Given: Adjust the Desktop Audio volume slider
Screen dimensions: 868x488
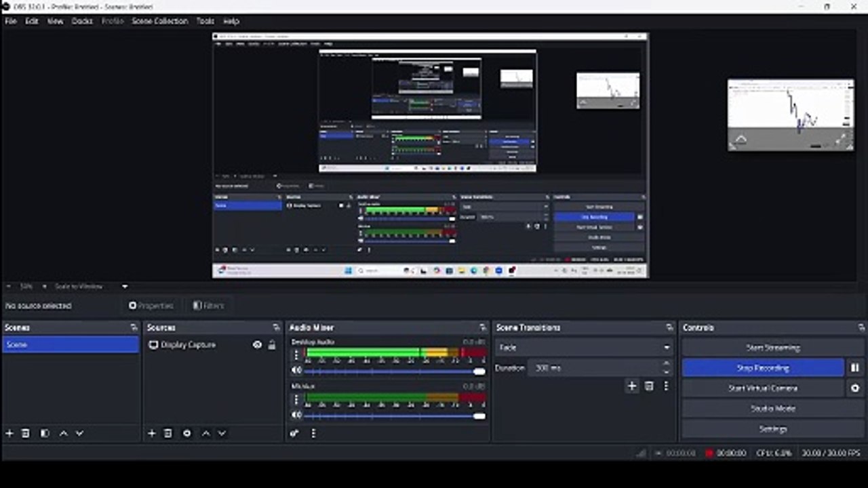Looking at the screenshot, I should click(x=395, y=371).
